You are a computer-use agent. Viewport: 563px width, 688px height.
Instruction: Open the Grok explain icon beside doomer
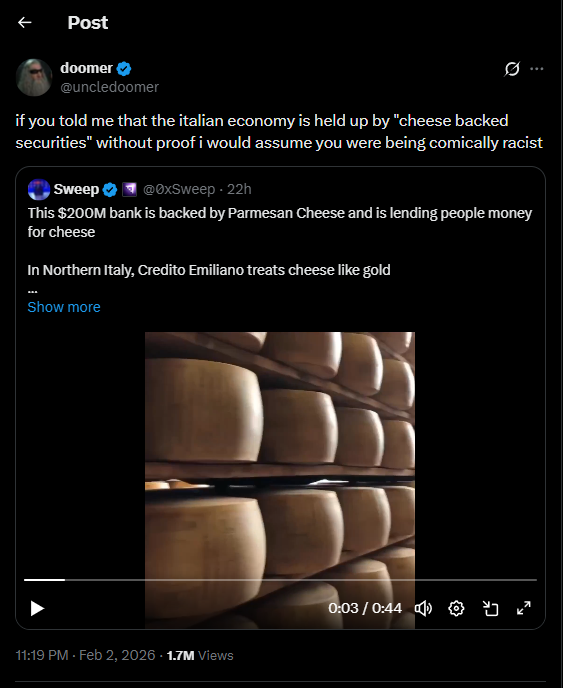[512, 69]
